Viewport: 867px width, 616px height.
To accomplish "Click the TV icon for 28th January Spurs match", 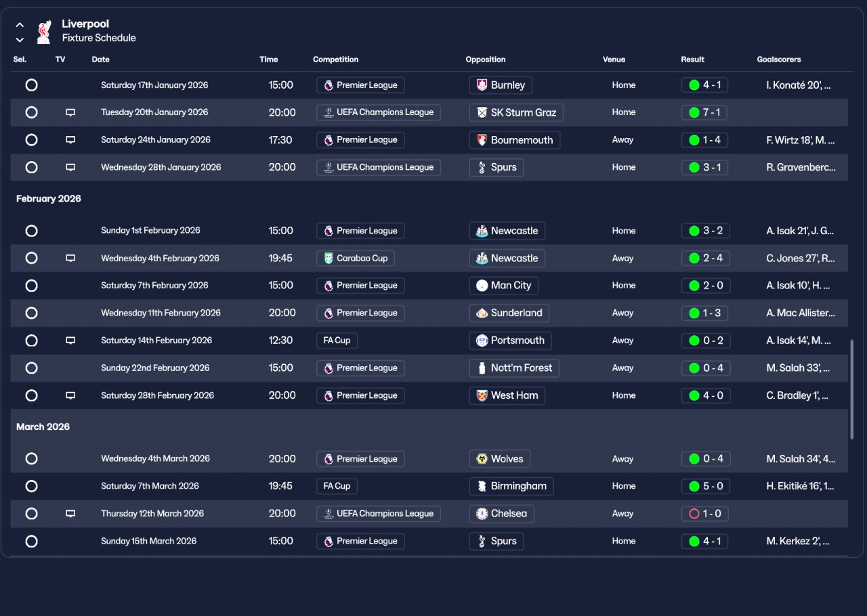I will 70,167.
